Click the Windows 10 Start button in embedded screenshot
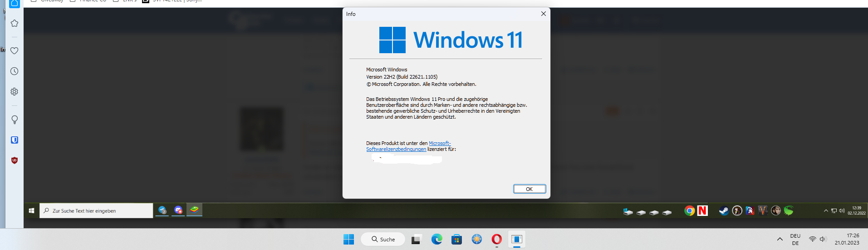 point(31,210)
